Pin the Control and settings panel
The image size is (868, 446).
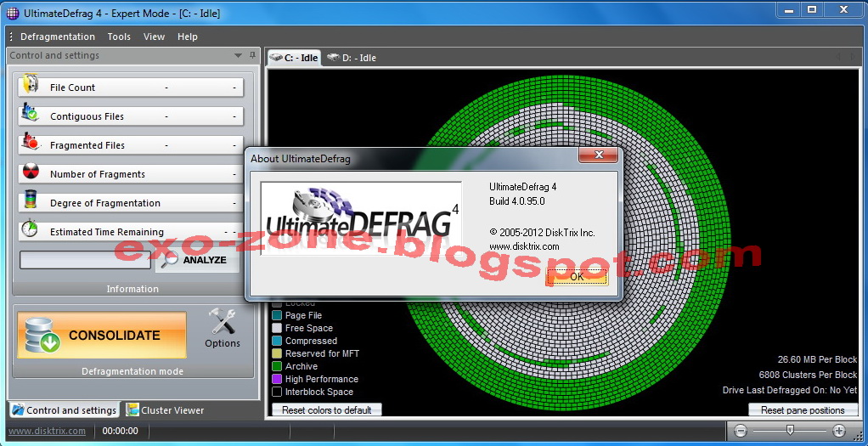click(x=253, y=55)
